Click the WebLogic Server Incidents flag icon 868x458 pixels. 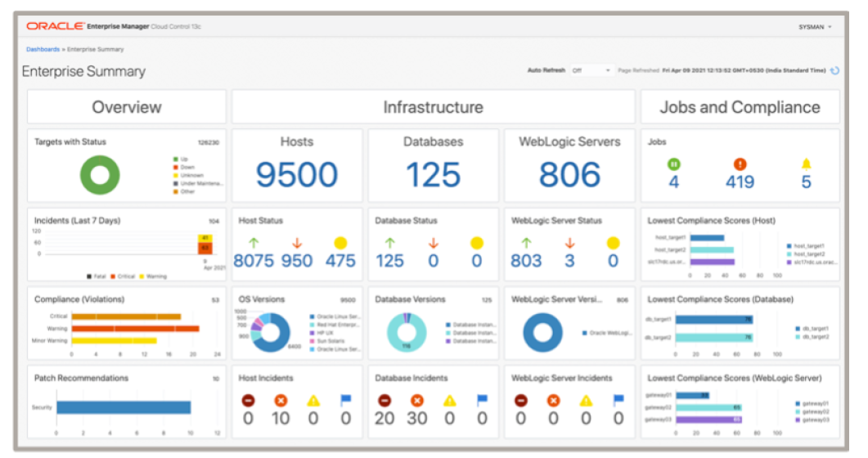click(x=618, y=400)
